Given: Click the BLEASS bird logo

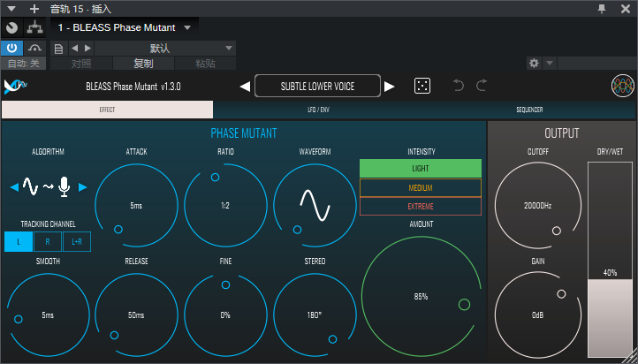Looking at the screenshot, I should click(x=15, y=87).
